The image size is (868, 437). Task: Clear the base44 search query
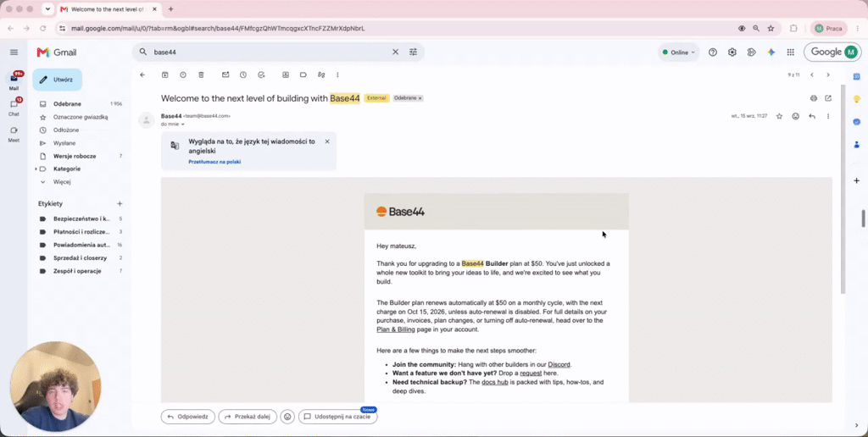395,52
